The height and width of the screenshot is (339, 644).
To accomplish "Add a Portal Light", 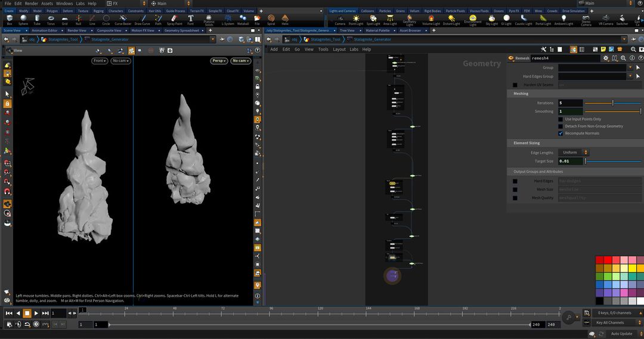I will (x=543, y=20).
